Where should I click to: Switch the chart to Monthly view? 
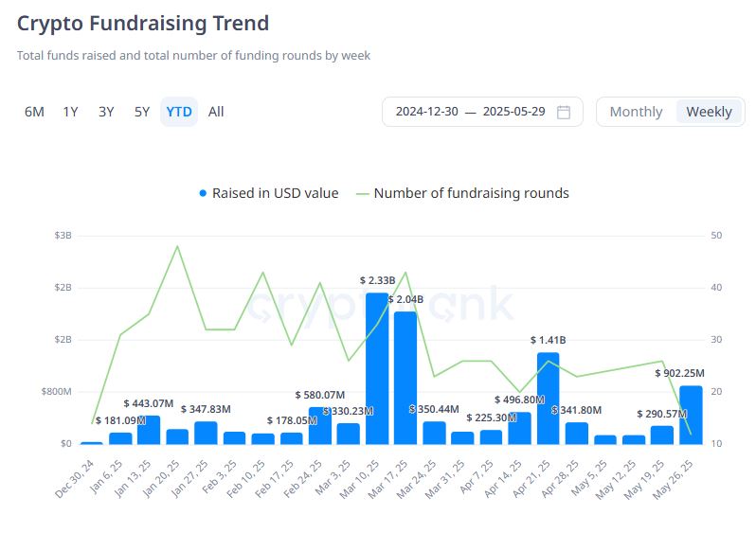(636, 112)
